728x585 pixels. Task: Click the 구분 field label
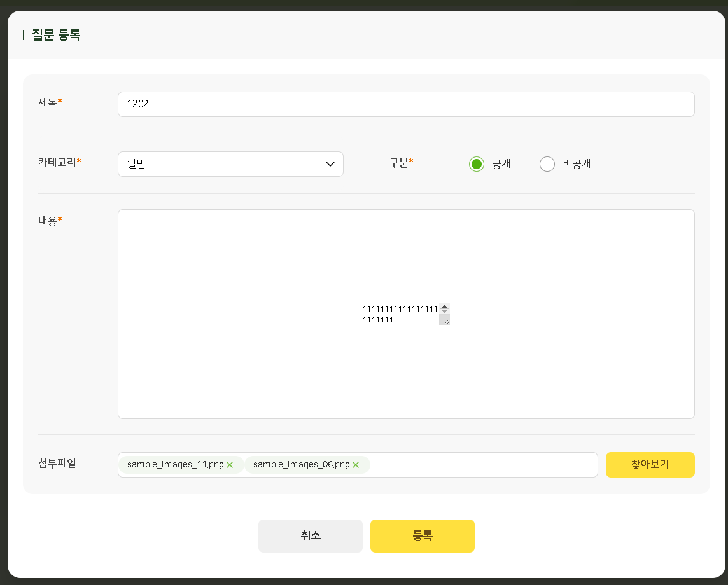(x=399, y=162)
